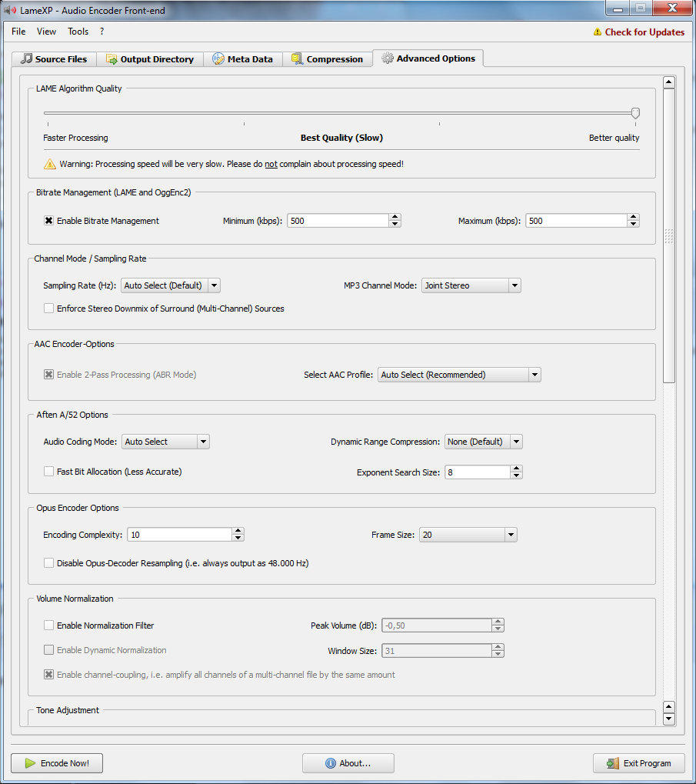
Task: Click the folder icon on Output Directory tab
Action: [112, 59]
